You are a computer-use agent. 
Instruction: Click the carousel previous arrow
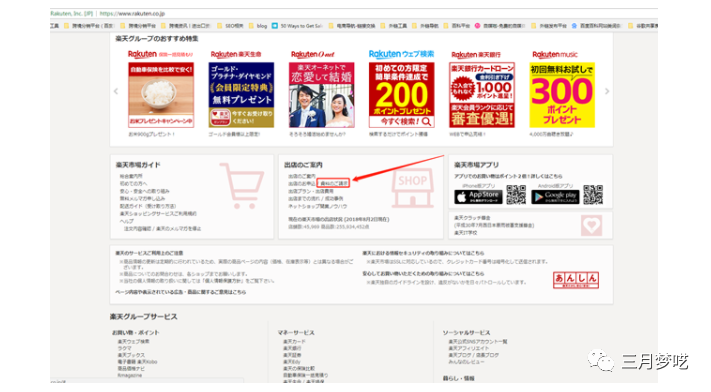click(x=116, y=91)
